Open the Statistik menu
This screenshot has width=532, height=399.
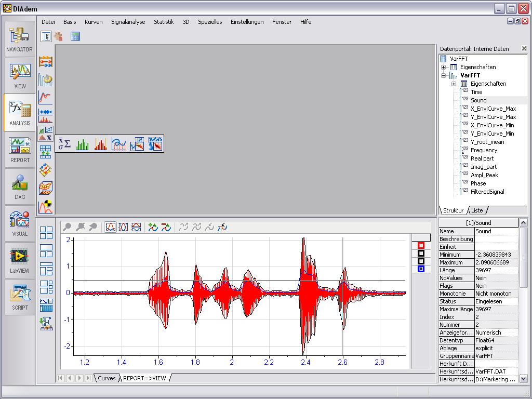pyautogui.click(x=164, y=22)
